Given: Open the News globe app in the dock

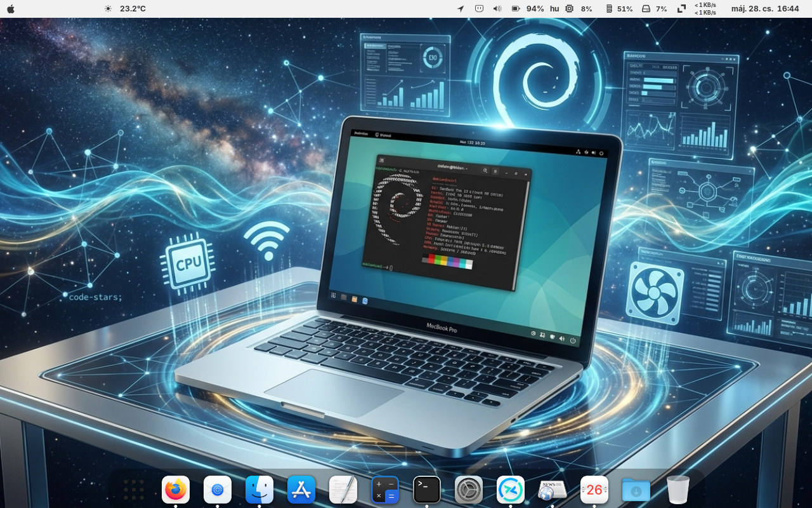Looking at the screenshot, I should (x=553, y=490).
